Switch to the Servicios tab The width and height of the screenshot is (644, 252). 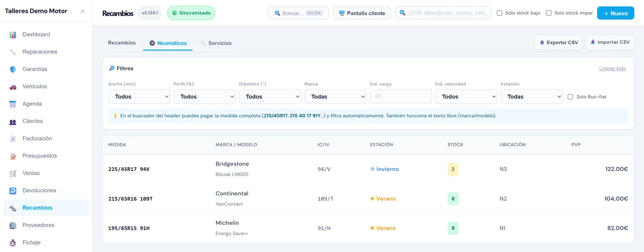[216, 43]
